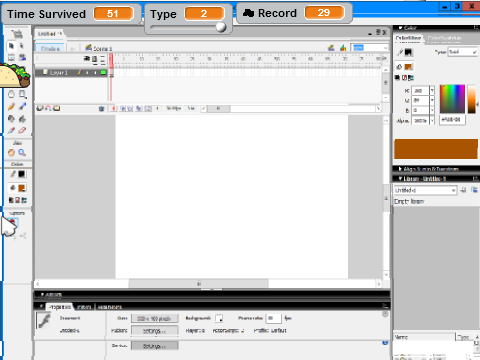Delete layer with the trash icon
The width and height of the screenshot is (480, 360).
[102, 108]
